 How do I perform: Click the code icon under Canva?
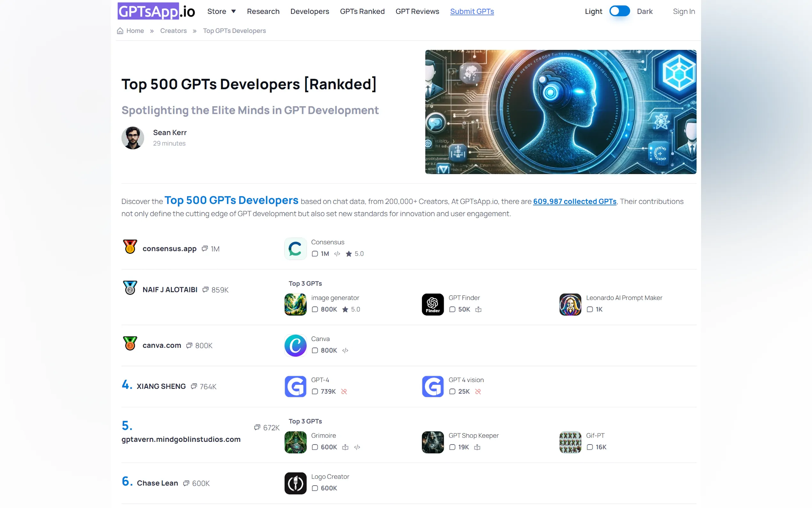coord(345,351)
